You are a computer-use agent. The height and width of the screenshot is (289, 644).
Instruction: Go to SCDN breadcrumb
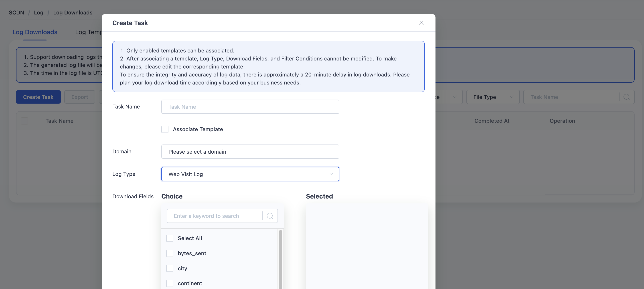(x=16, y=12)
